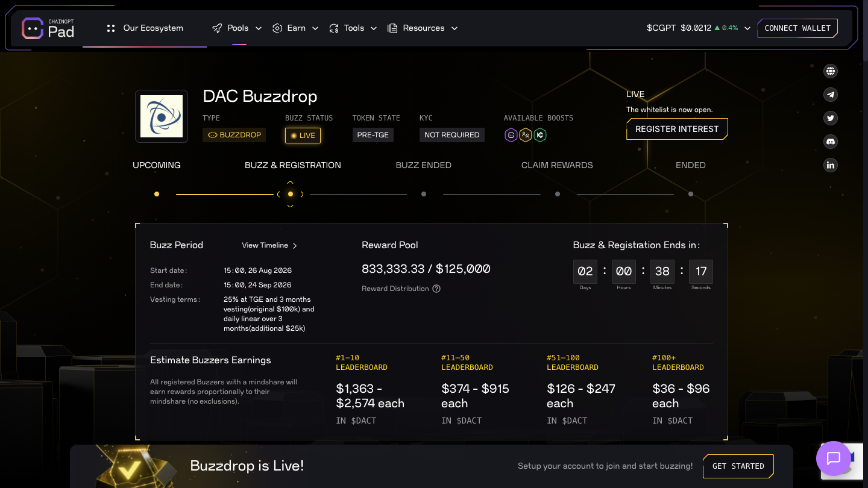The width and height of the screenshot is (868, 488).
Task: Click the end date 15:00, 24 Sep 2026
Action: pyautogui.click(x=257, y=285)
